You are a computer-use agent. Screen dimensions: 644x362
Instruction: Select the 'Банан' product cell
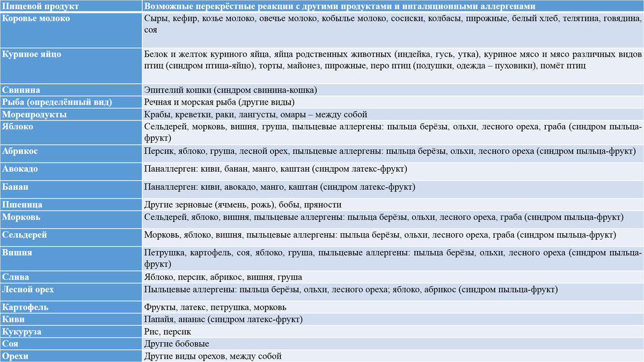coord(71,190)
